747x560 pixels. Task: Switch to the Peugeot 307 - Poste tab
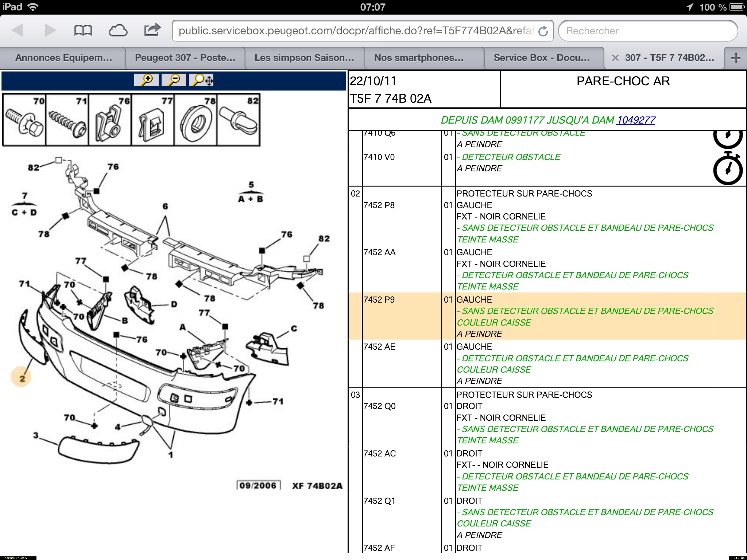[x=185, y=58]
